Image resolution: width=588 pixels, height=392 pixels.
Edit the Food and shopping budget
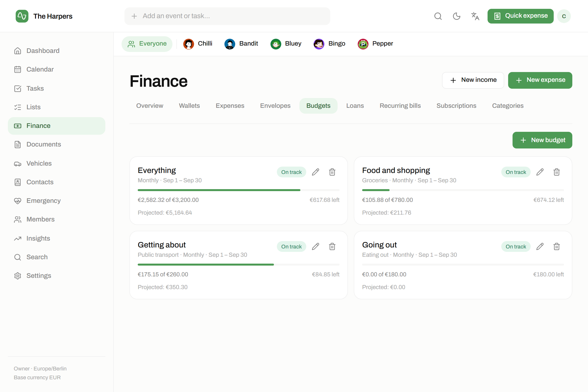(540, 172)
